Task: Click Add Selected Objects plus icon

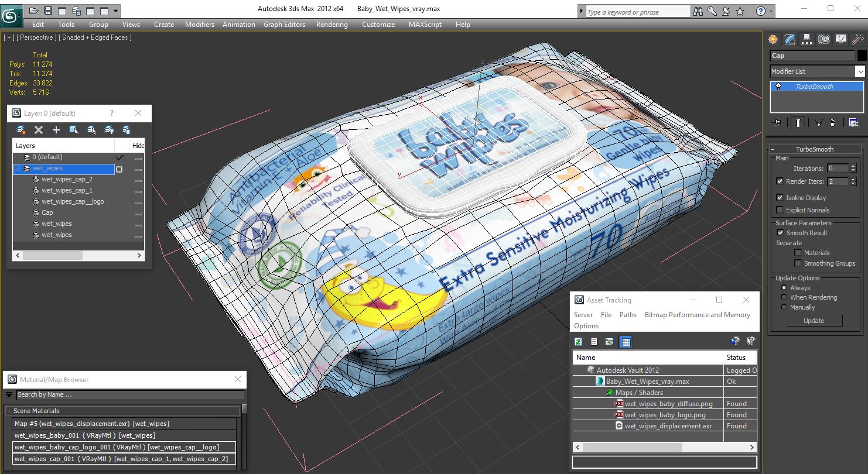Action: pyautogui.click(x=56, y=130)
